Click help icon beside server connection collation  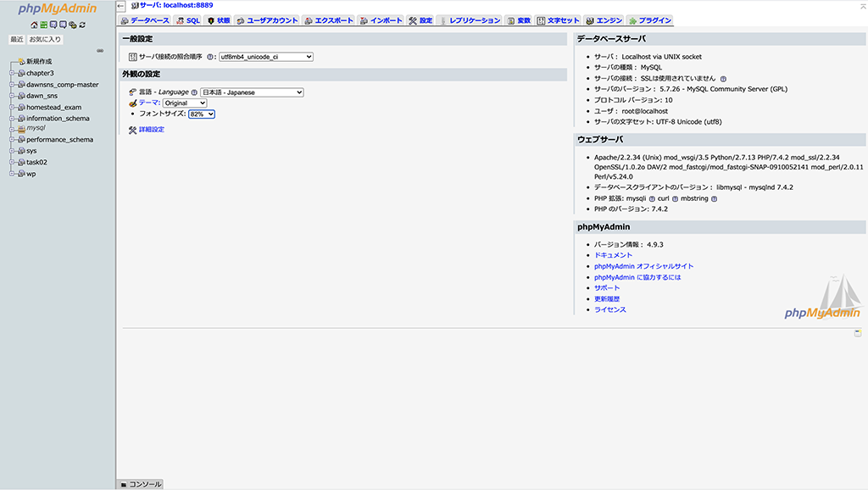(210, 57)
